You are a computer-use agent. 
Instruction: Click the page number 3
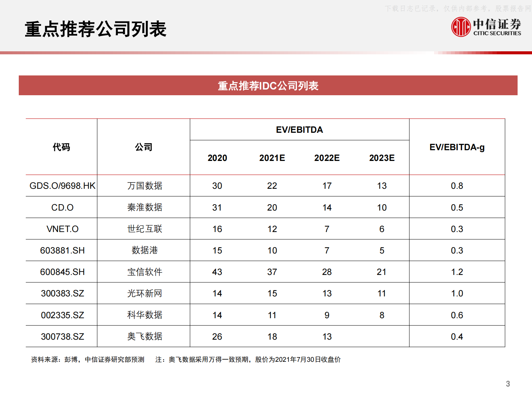(508, 384)
